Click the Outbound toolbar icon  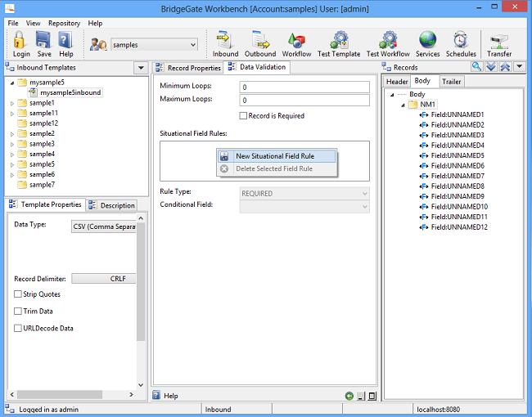tap(260, 40)
